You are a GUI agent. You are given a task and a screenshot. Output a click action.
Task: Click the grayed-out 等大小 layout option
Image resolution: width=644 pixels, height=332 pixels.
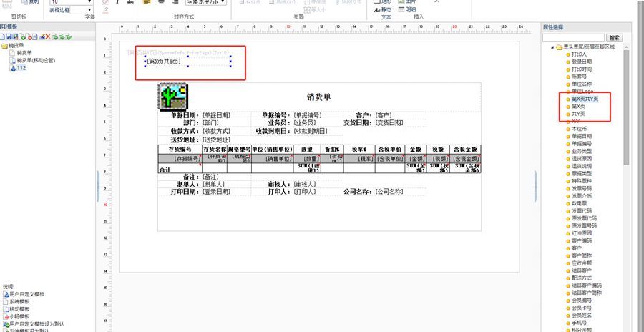pyautogui.click(x=315, y=9)
